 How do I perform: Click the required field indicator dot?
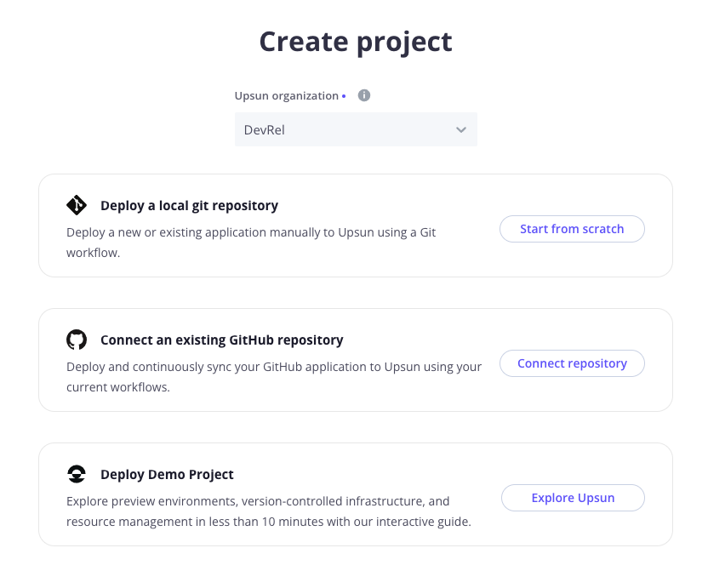[x=344, y=95]
